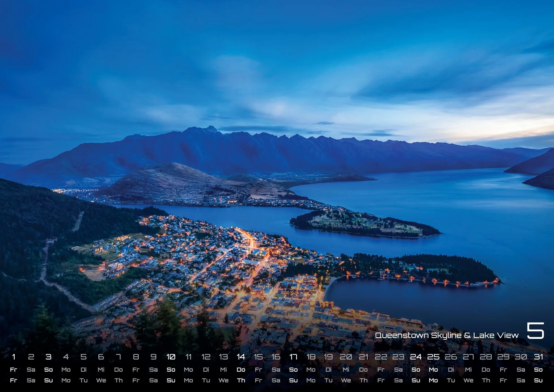This screenshot has height=392, width=554.
Task: Click highlighted day number '14'
Action: 241,357
